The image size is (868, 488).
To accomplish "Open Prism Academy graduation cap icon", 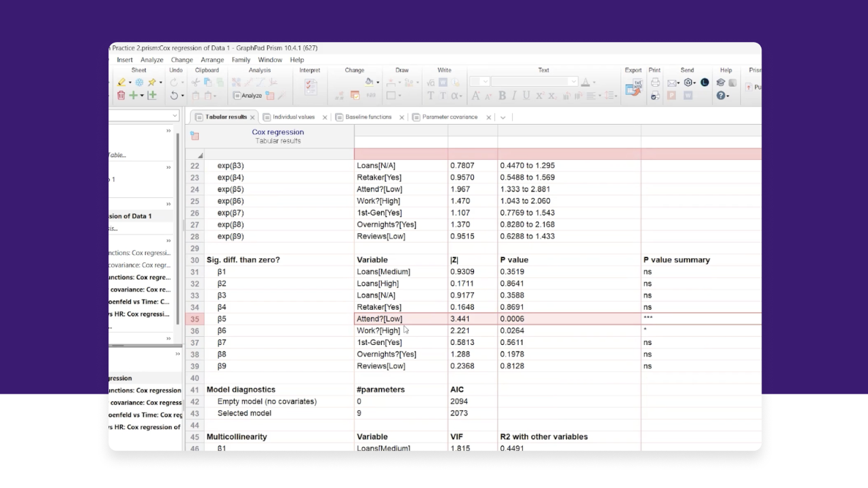I will pyautogui.click(x=721, y=82).
